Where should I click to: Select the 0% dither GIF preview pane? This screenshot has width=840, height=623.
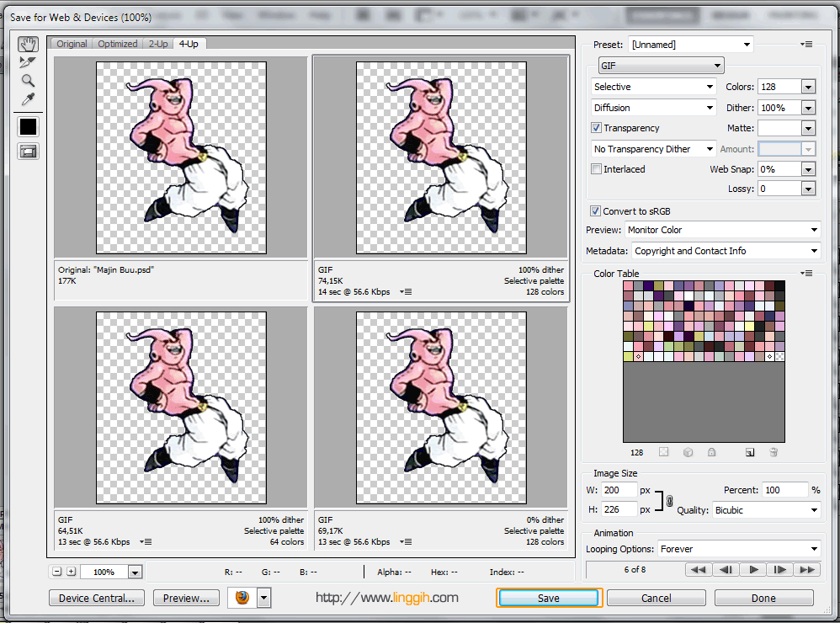pos(441,407)
